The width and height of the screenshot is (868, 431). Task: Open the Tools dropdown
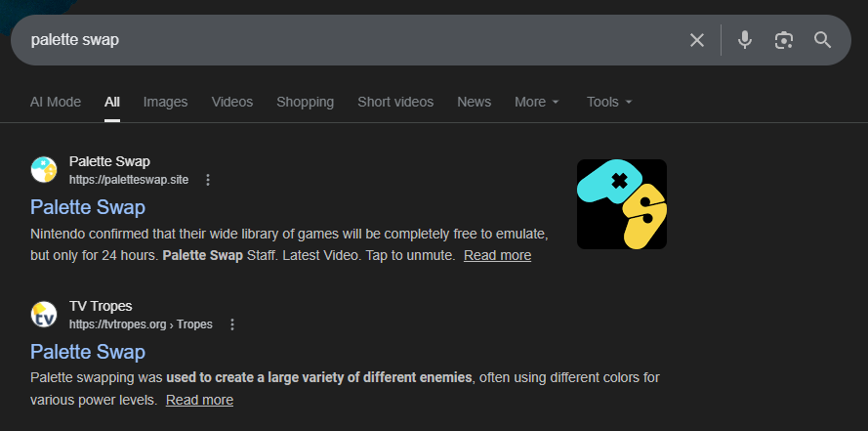coord(609,102)
